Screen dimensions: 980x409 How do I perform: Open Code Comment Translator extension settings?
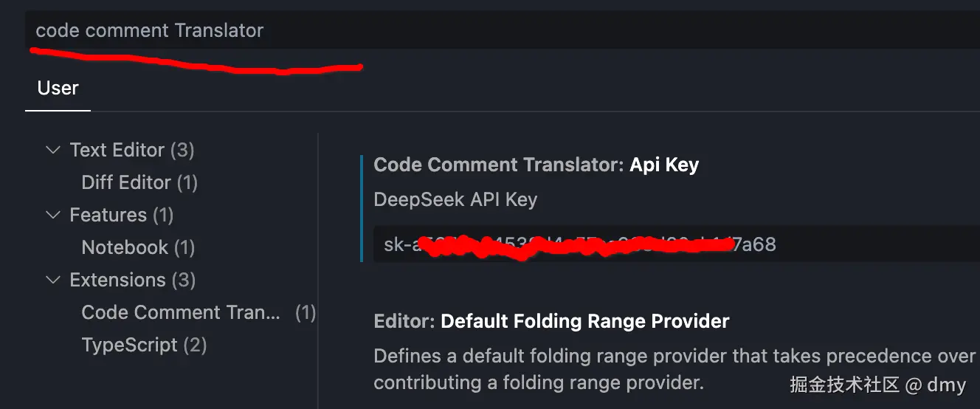(181, 312)
